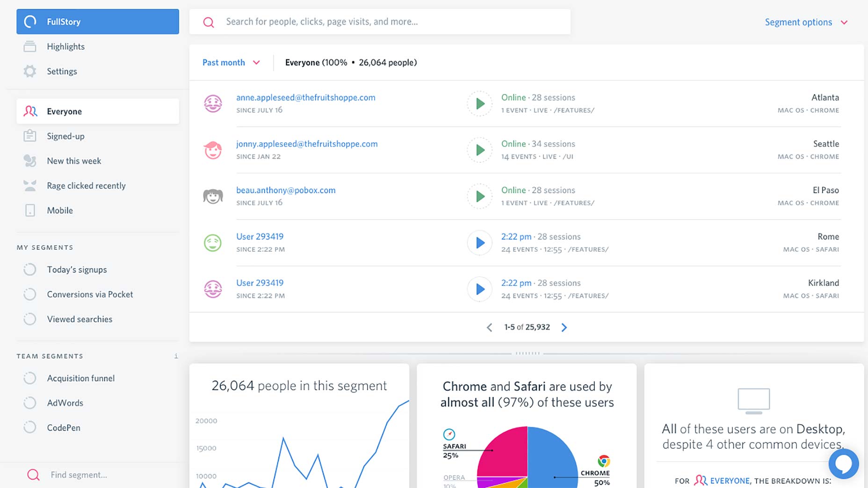The height and width of the screenshot is (488, 868).
Task: Select the Signed-up segment
Action: pos(97,136)
